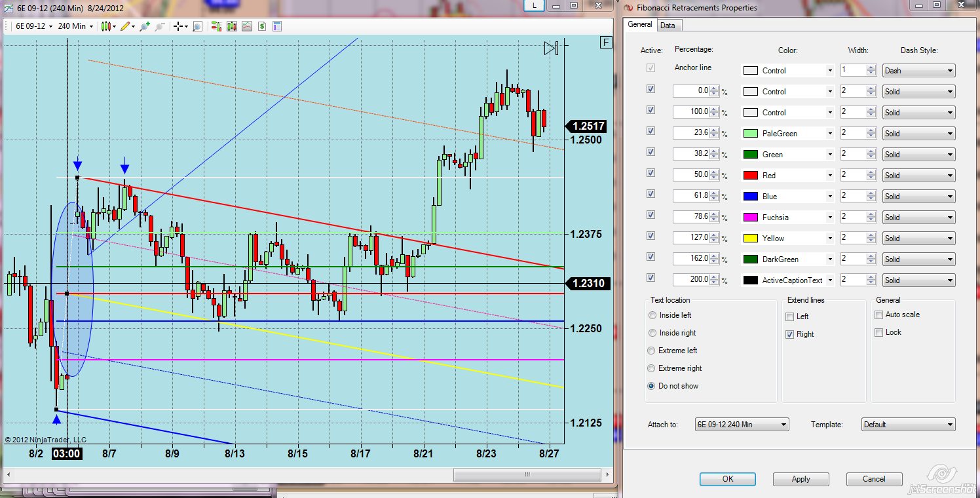Open Yellow color dropdown for 127.0%

pos(830,239)
